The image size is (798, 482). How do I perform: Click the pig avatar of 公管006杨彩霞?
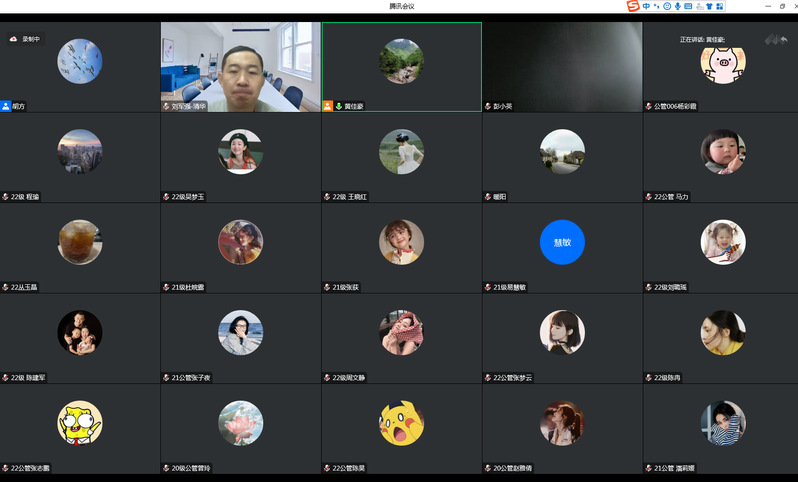[x=722, y=64]
